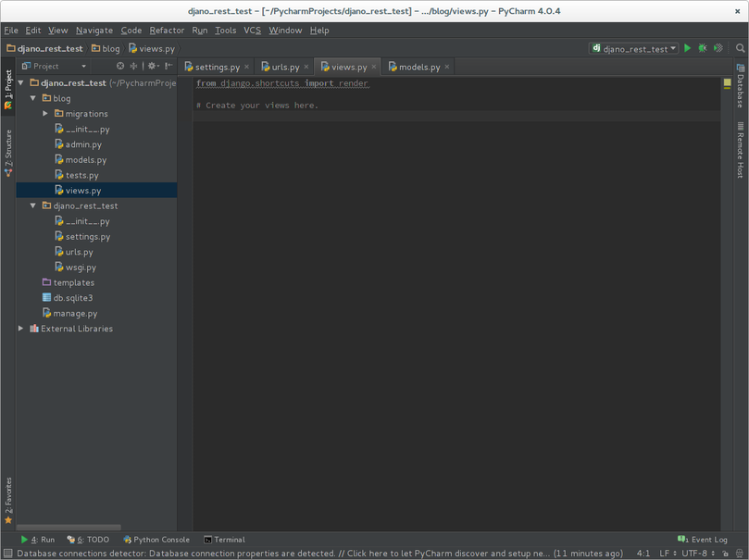Viewport: 749px width, 560px height.
Task: Open Search Everywhere magnifier
Action: click(740, 48)
